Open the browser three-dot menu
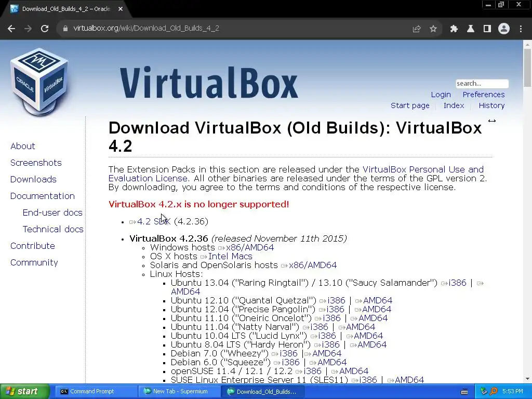532x399 pixels. (521, 29)
